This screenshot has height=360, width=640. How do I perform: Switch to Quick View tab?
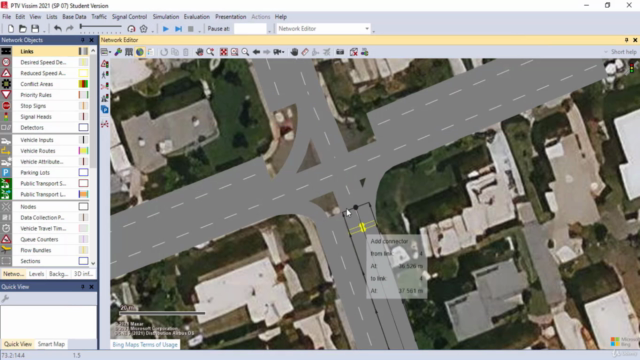(18, 344)
